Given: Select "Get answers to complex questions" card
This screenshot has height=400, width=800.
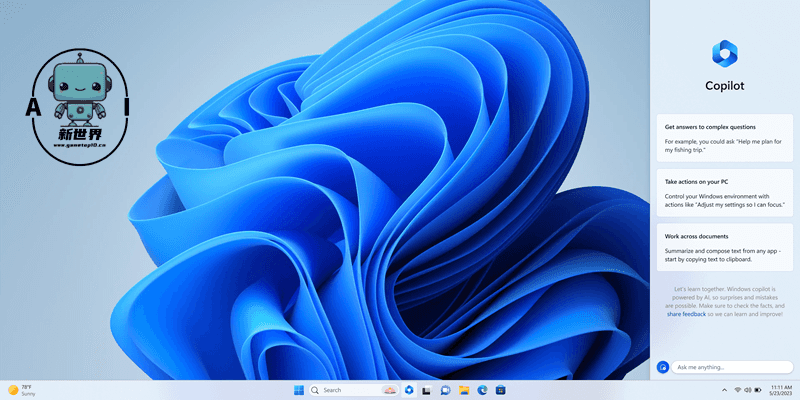Looking at the screenshot, I should 724,138.
